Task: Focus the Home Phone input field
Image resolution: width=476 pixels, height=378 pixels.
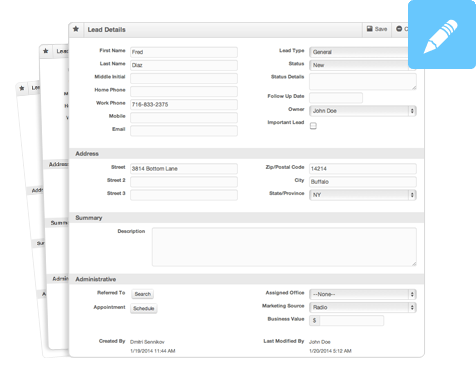Action: pyautogui.click(x=184, y=91)
